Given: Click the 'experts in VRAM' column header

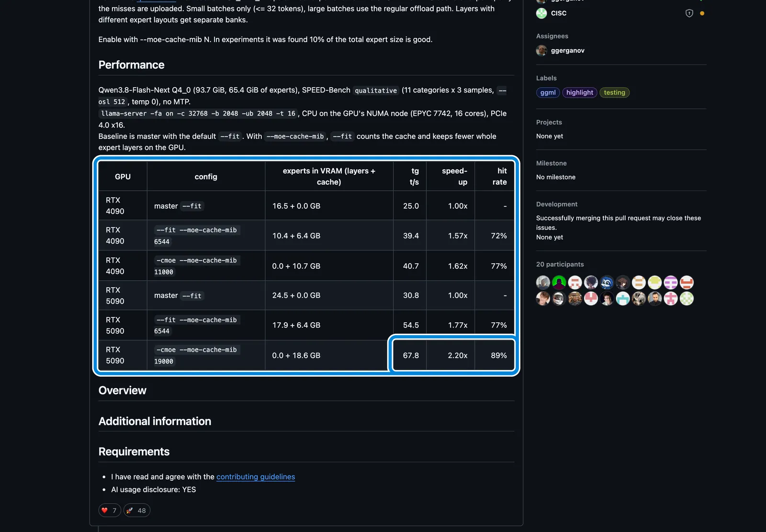Looking at the screenshot, I should point(329,177).
